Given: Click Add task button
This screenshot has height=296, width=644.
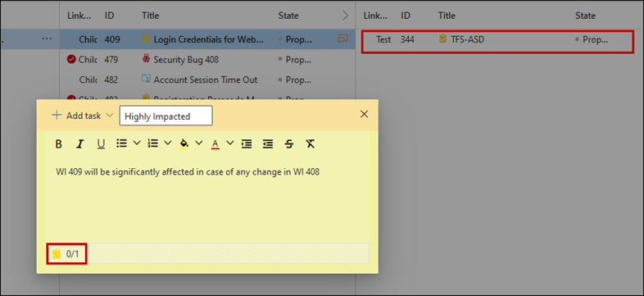Looking at the screenshot, I should pyautogui.click(x=76, y=116).
